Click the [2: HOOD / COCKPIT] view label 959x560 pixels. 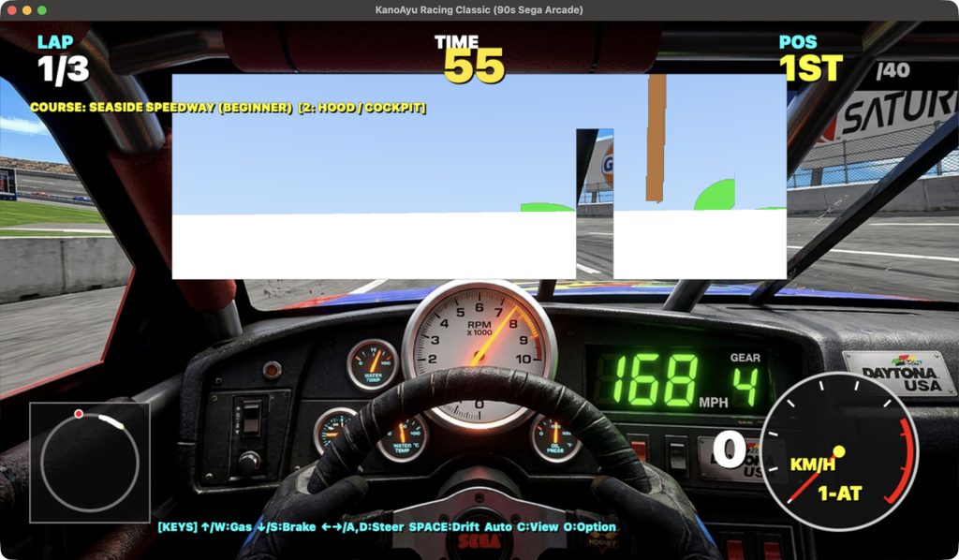tap(362, 108)
